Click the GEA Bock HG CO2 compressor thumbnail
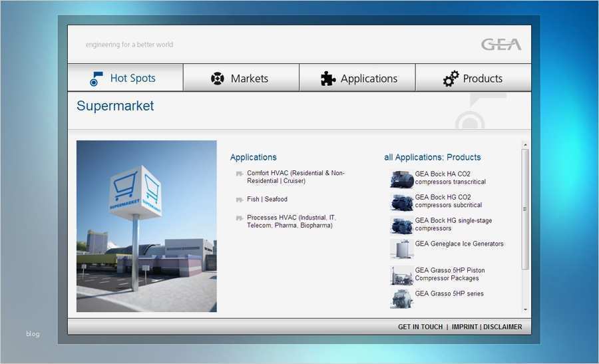The height and width of the screenshot is (364, 599). click(401, 202)
